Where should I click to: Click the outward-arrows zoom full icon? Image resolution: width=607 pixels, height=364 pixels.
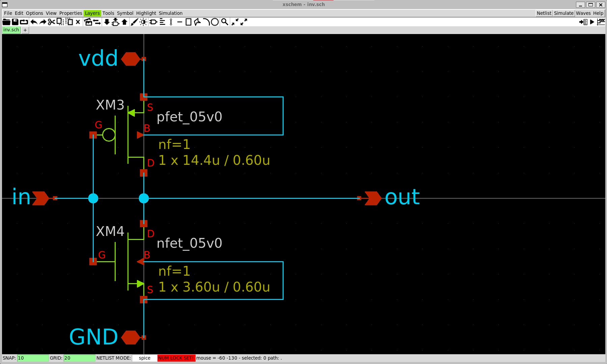pos(244,22)
